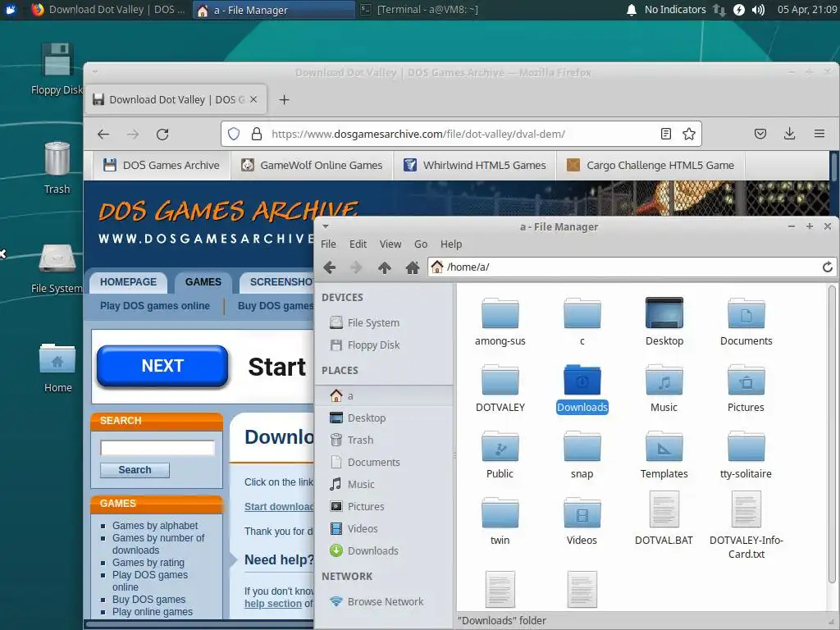The width and height of the screenshot is (840, 630).
Task: Open Cargo Challenge HTML5 Game bookmark
Action: pos(651,165)
